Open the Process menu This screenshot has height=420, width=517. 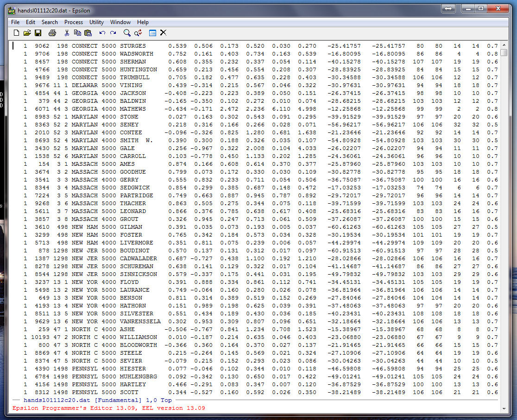point(73,22)
